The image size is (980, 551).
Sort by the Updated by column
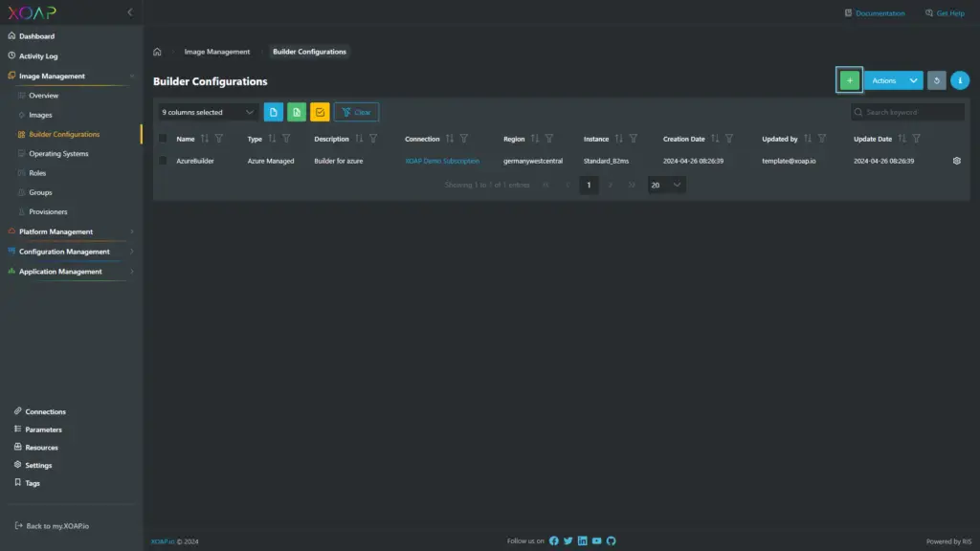point(808,139)
